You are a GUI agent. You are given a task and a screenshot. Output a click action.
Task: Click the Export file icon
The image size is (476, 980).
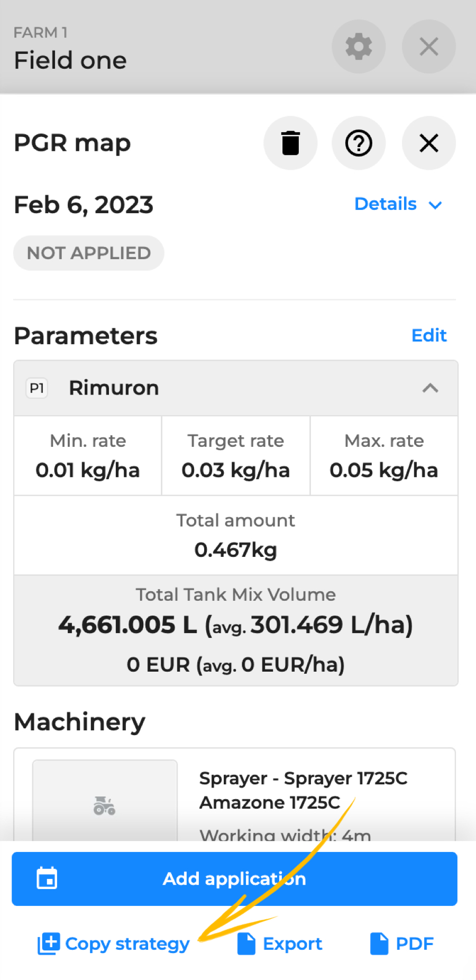246,944
